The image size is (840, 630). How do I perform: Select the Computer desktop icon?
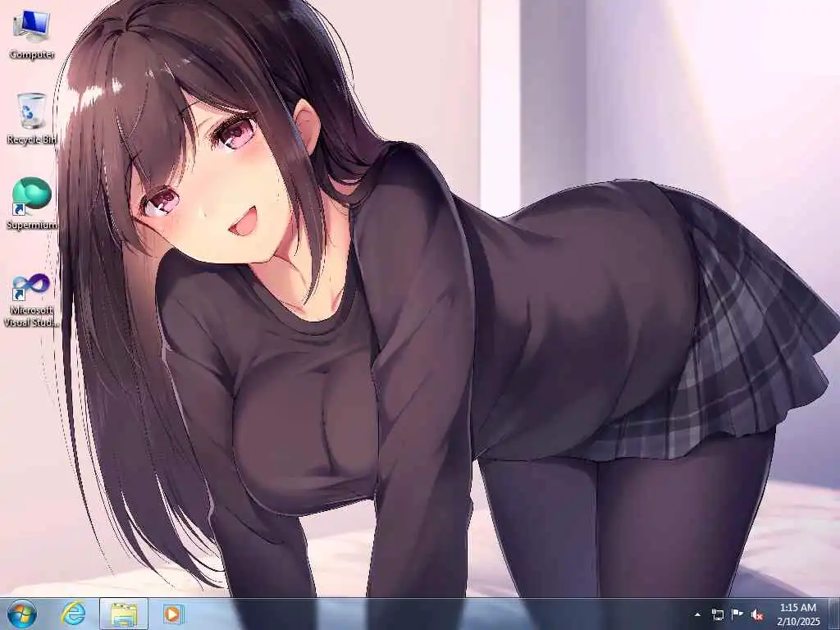pos(32,34)
